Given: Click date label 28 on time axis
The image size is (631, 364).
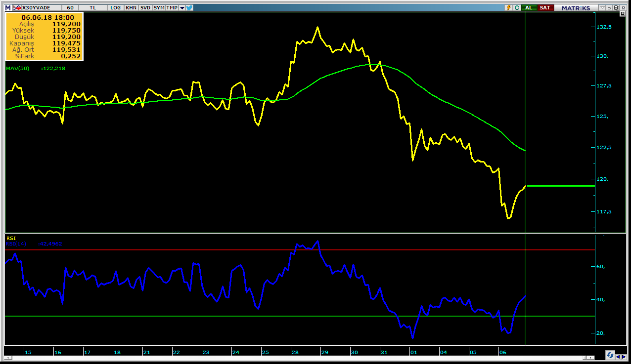Looking at the screenshot, I should (295, 352).
